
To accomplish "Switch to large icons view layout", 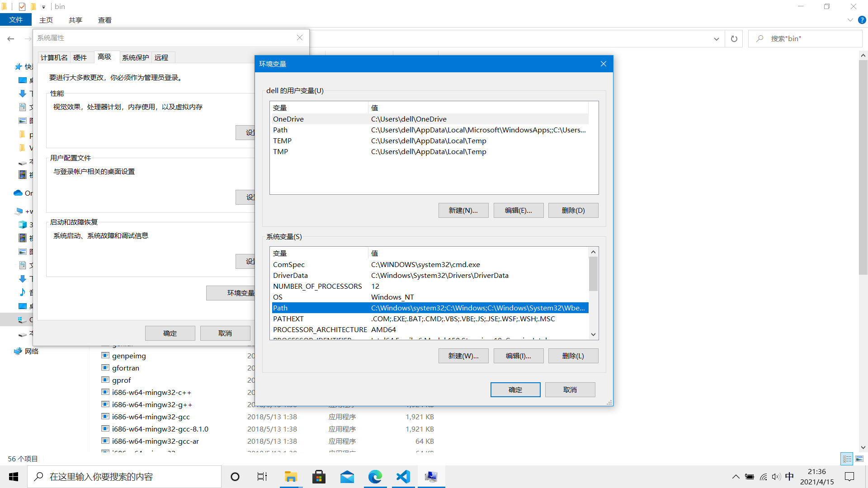I will coord(859,459).
